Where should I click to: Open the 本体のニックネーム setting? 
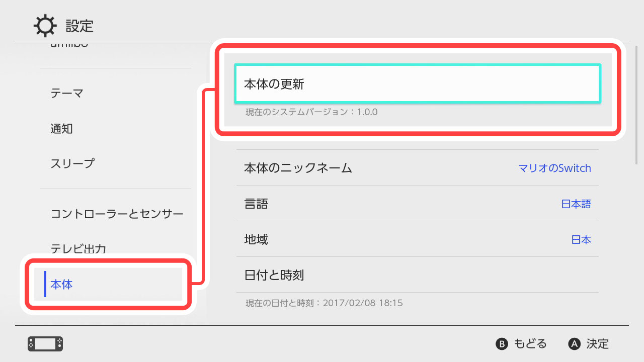pyautogui.click(x=298, y=168)
